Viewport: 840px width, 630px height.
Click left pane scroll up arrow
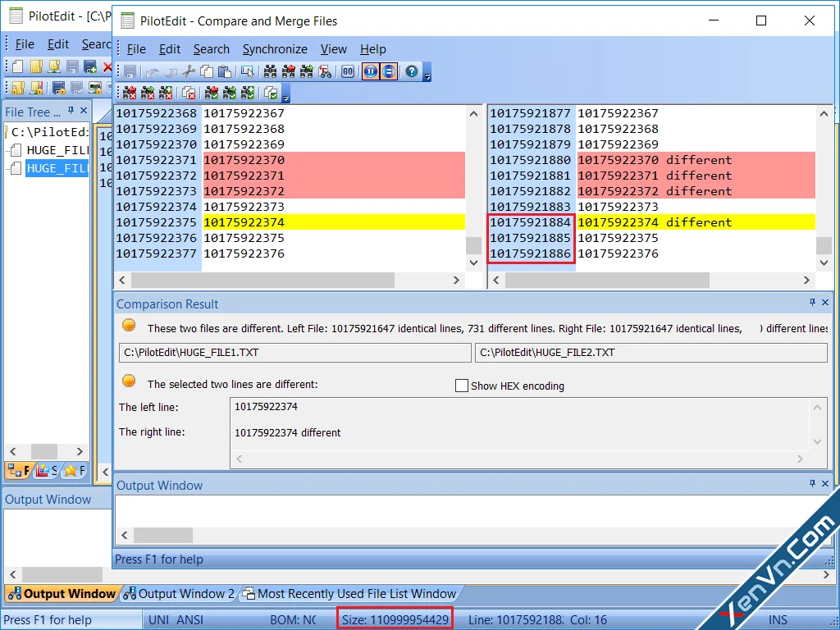pos(473,113)
